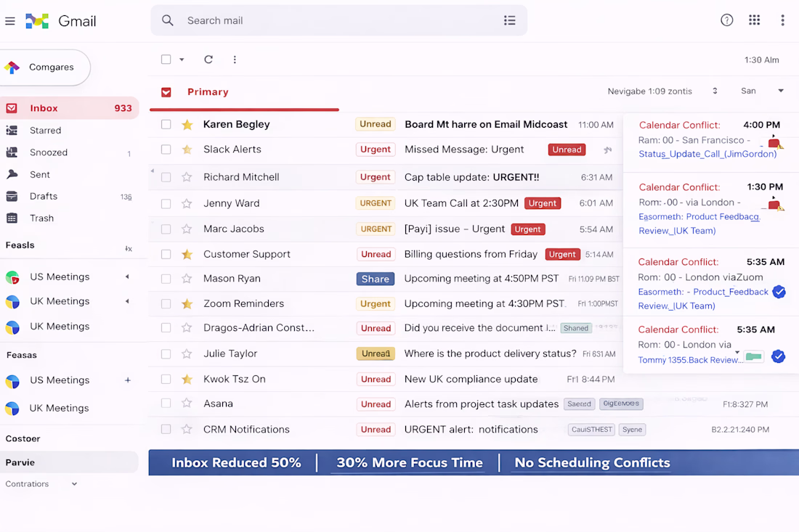Open the top-right vertical dots menu
The width and height of the screenshot is (799, 532).
(x=782, y=20)
